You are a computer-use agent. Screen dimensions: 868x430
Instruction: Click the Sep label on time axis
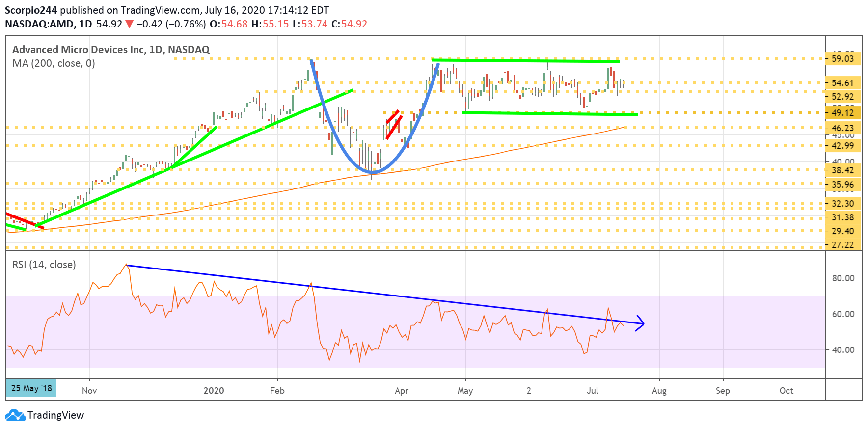click(x=723, y=391)
